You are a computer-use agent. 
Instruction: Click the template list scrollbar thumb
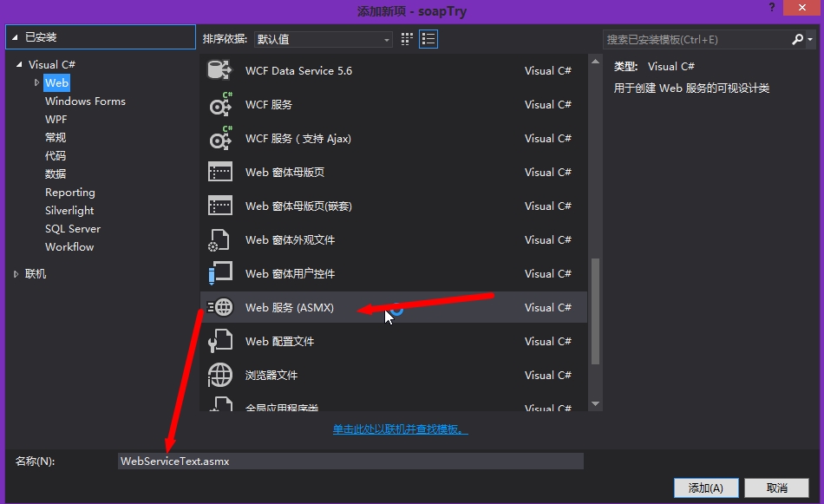(595, 311)
